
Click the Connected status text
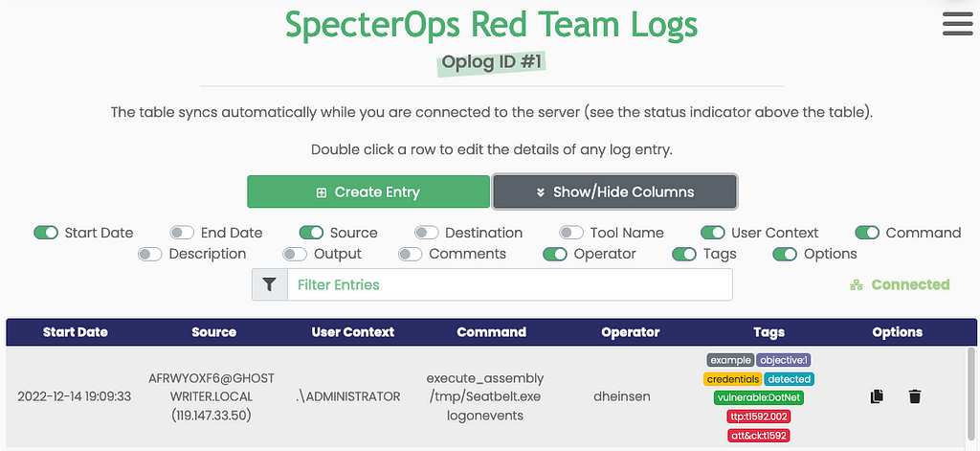(x=911, y=284)
